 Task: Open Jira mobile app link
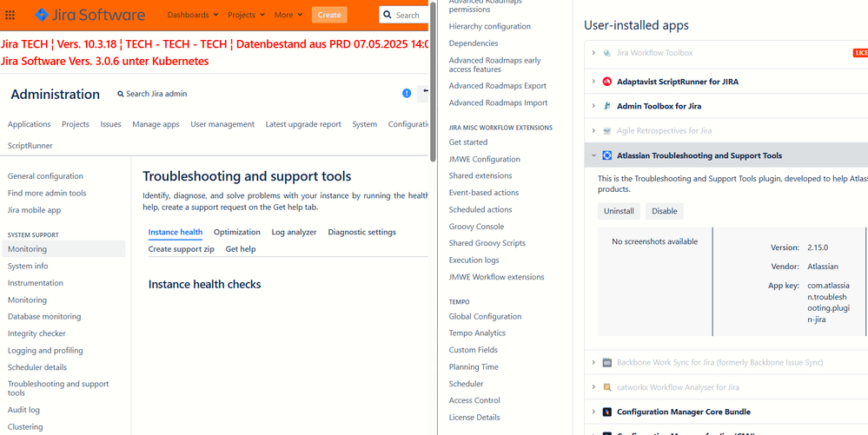point(35,210)
